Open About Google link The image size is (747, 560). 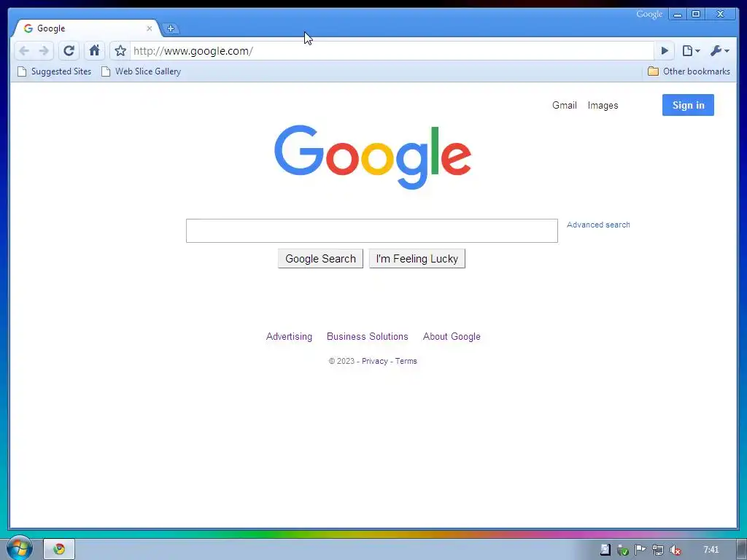(x=452, y=337)
